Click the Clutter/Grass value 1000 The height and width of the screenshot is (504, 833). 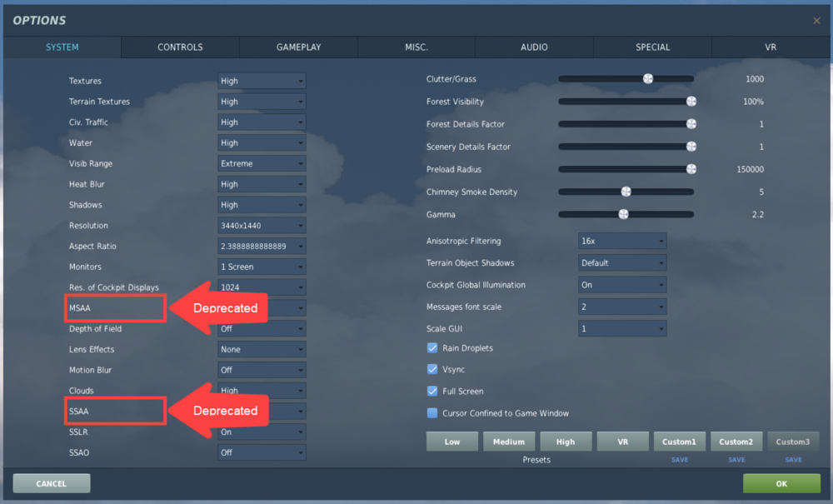tap(755, 79)
